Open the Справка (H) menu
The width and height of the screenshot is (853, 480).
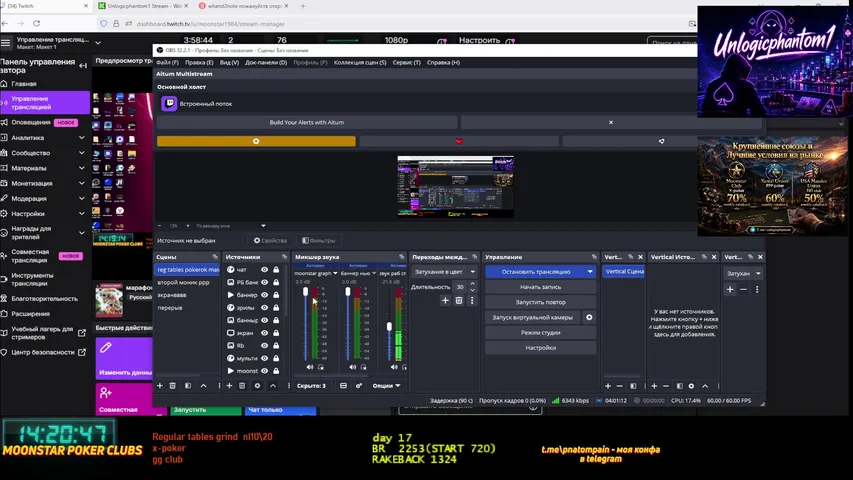point(443,63)
